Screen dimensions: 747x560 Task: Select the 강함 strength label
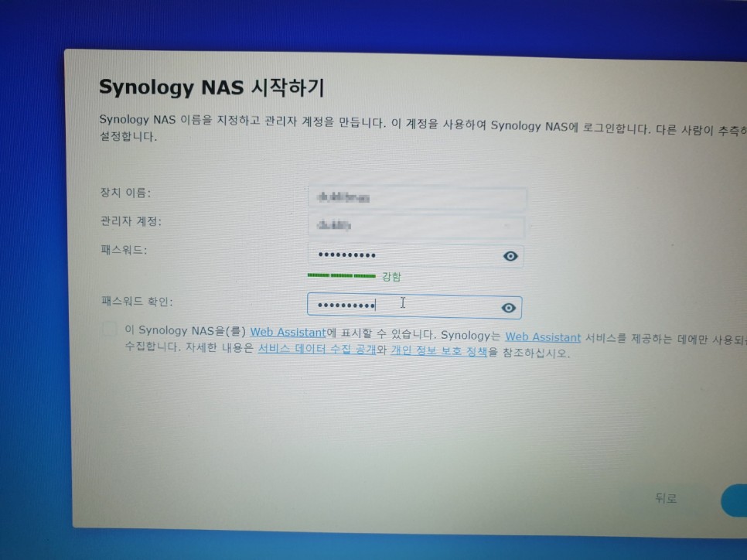point(391,276)
